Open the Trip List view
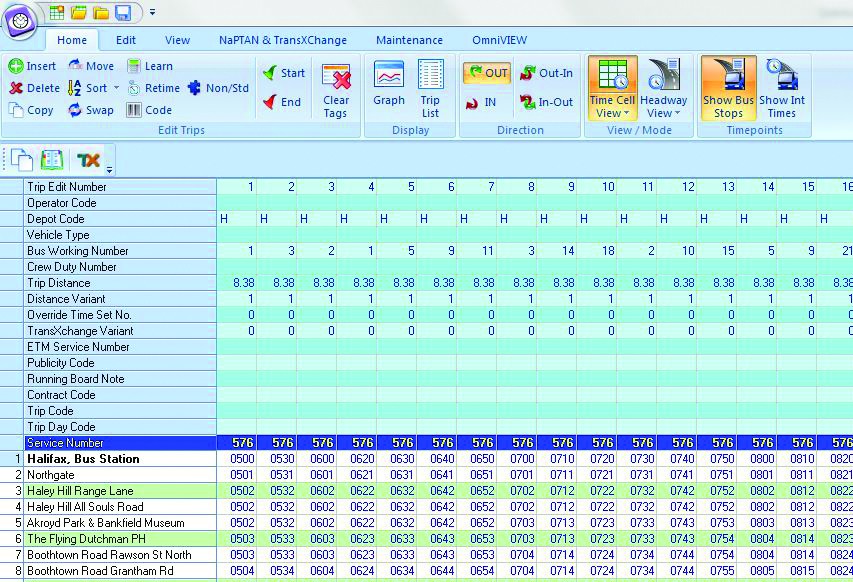The height and width of the screenshot is (582, 853). pyautogui.click(x=430, y=88)
